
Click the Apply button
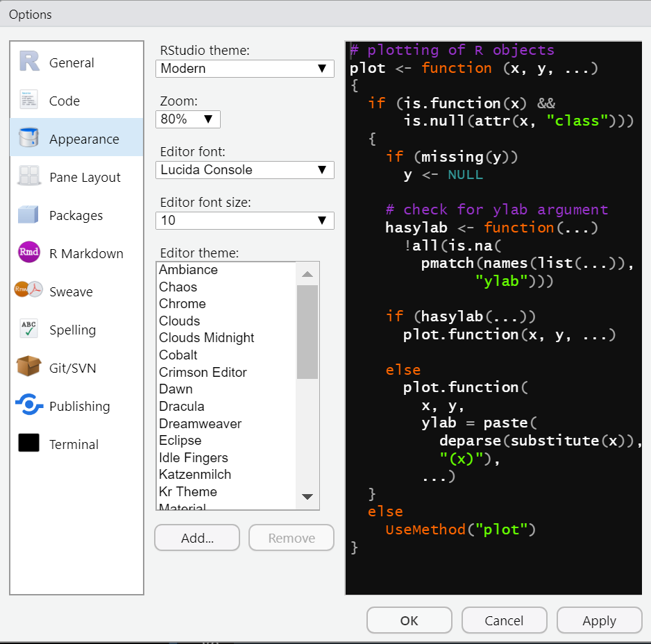tap(599, 620)
